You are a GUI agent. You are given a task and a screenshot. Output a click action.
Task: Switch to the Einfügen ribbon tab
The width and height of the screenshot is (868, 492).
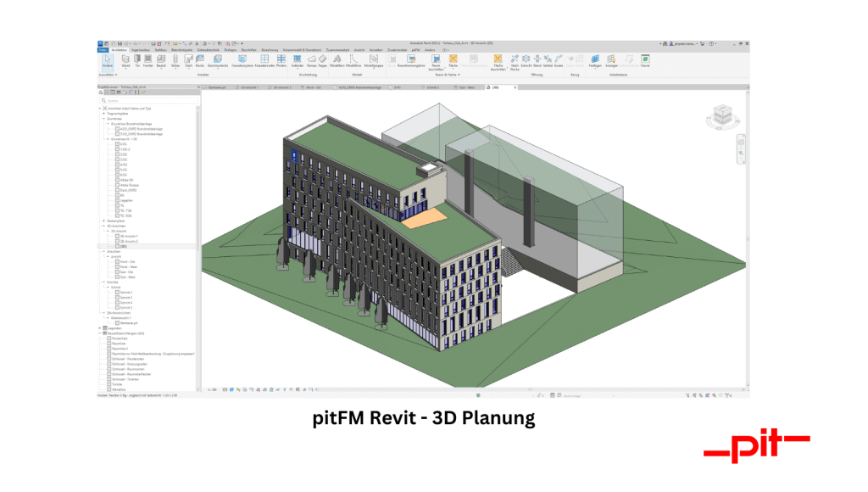(231, 50)
